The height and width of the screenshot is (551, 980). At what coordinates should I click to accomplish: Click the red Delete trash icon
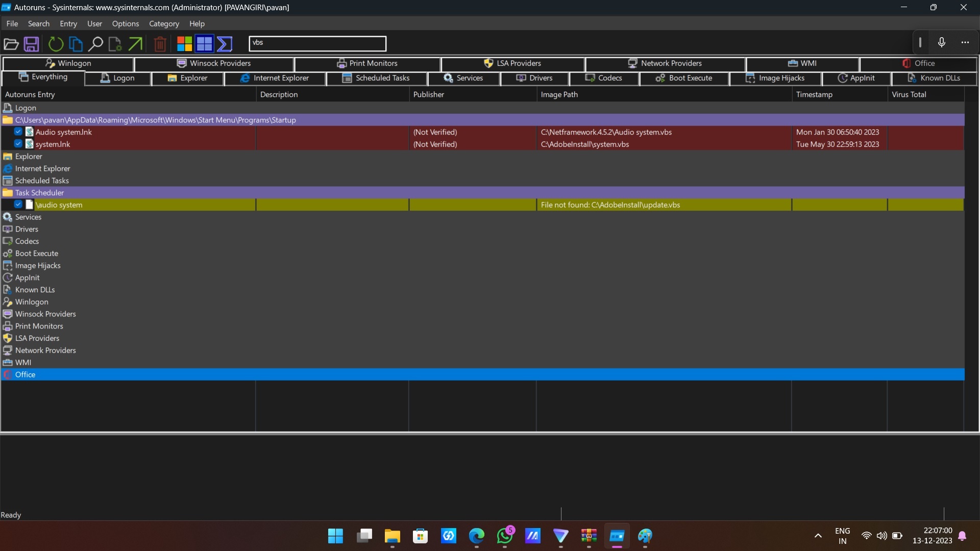tap(160, 44)
